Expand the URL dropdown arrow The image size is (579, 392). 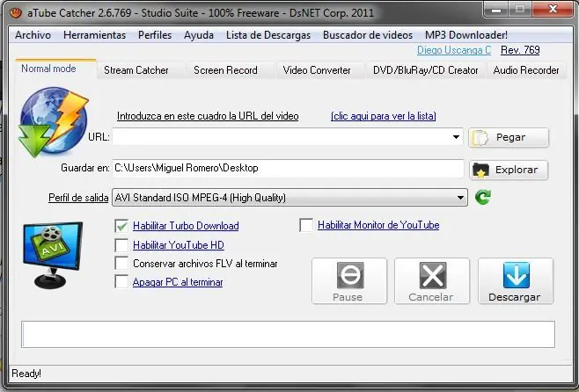[456, 137]
